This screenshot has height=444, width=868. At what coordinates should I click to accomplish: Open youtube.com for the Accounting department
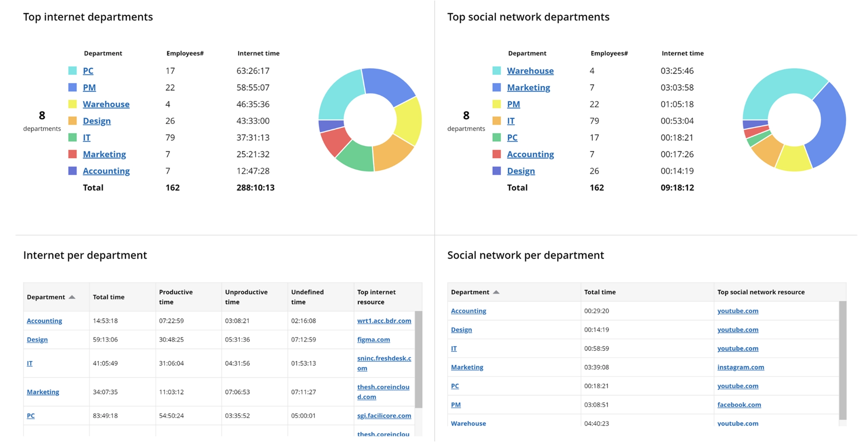[738, 311]
